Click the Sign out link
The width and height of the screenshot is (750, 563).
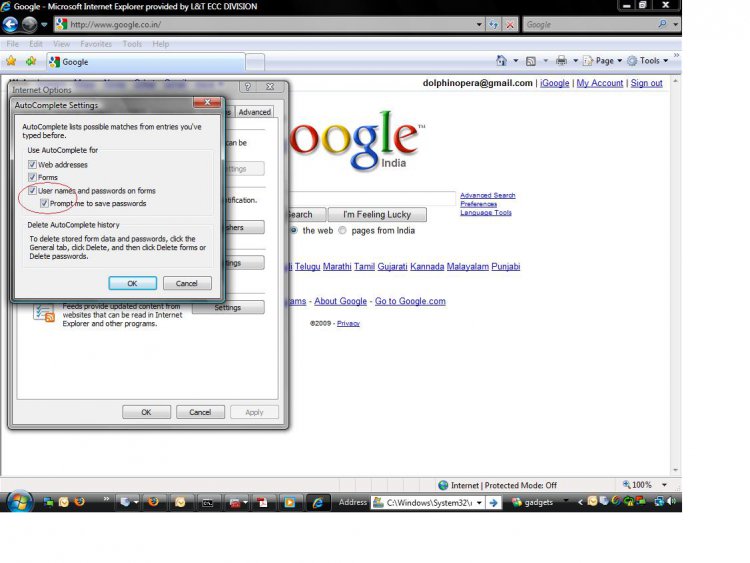[646, 83]
